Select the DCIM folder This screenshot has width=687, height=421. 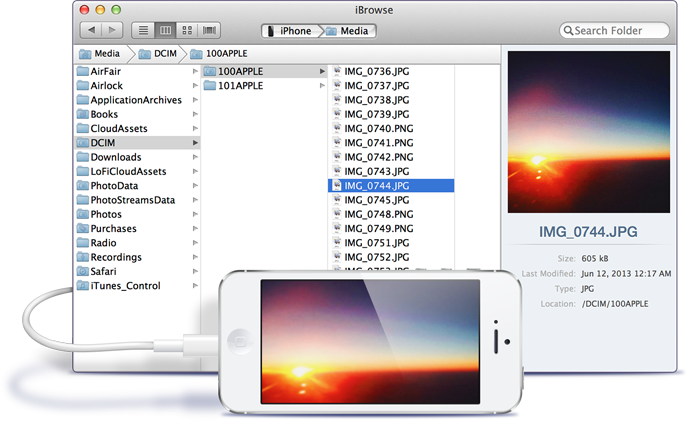(137, 143)
